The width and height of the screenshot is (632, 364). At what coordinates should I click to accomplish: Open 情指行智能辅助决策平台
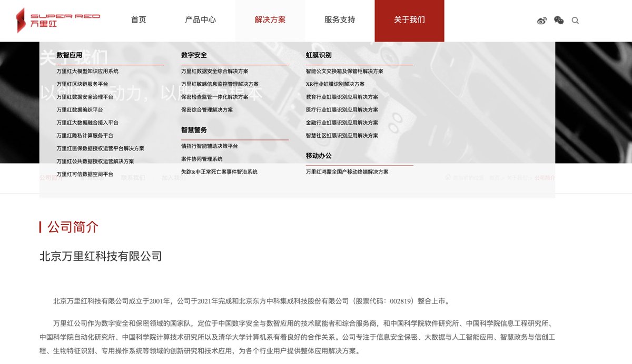pyautogui.click(x=210, y=146)
